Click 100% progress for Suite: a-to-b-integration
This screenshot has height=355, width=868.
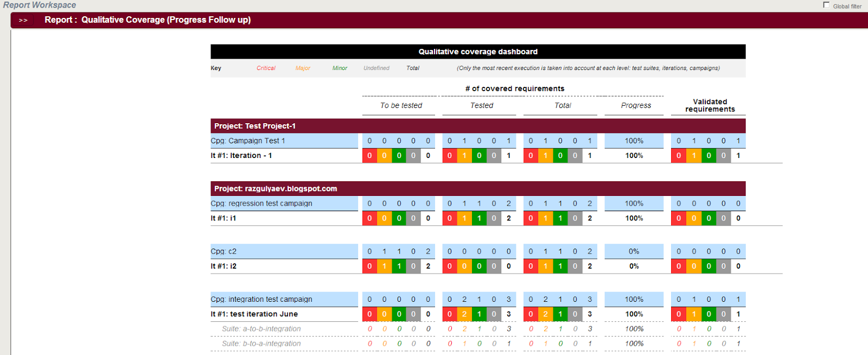click(634, 329)
